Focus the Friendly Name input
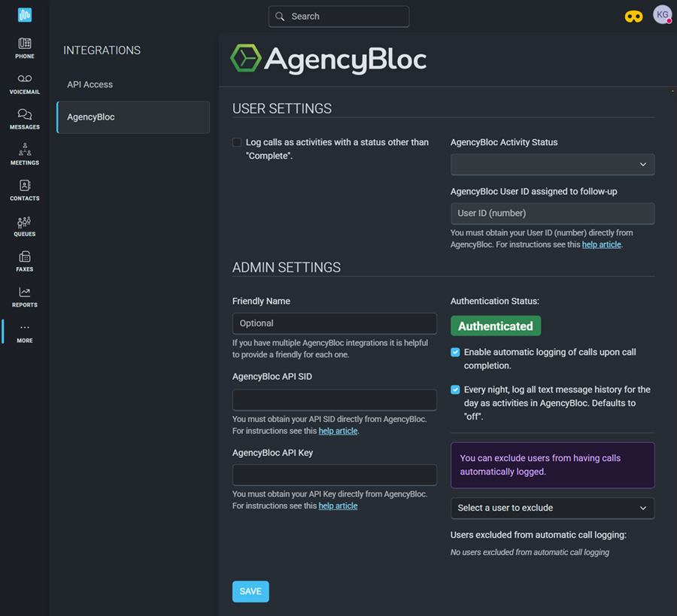The image size is (677, 616). click(x=334, y=323)
